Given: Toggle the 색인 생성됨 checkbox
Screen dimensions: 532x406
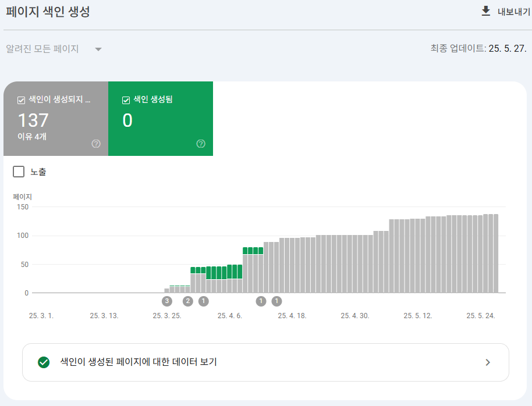Looking at the screenshot, I should coord(126,100).
